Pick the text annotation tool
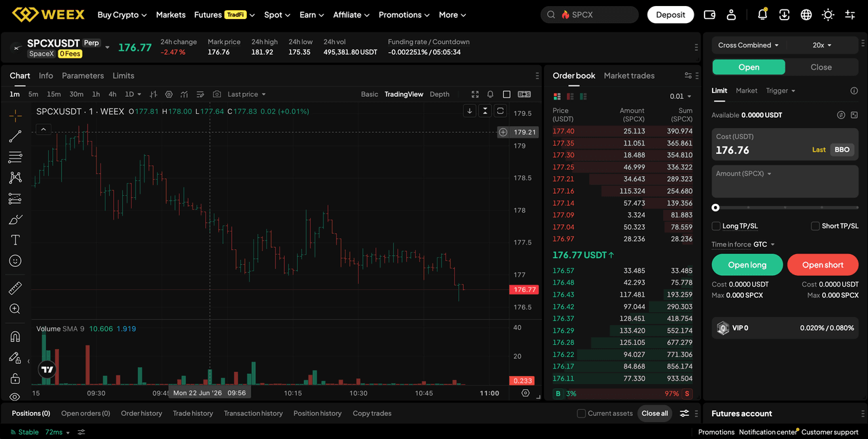 (x=15, y=240)
